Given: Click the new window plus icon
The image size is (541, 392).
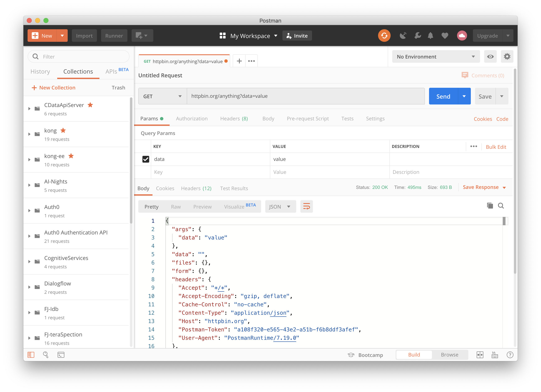Looking at the screenshot, I should pyautogui.click(x=142, y=36).
